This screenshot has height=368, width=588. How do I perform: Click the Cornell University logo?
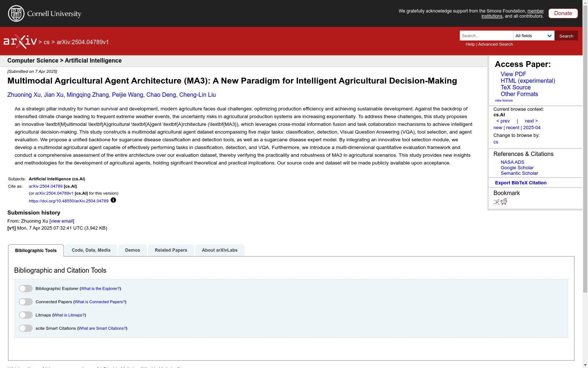tap(45, 14)
